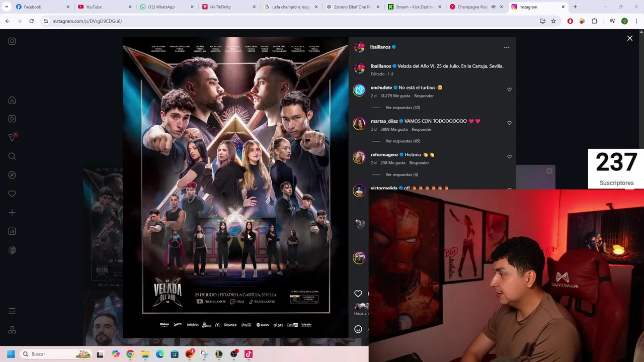644x362 pixels.
Task: Open enchufetv profile username
Action: pos(381,87)
